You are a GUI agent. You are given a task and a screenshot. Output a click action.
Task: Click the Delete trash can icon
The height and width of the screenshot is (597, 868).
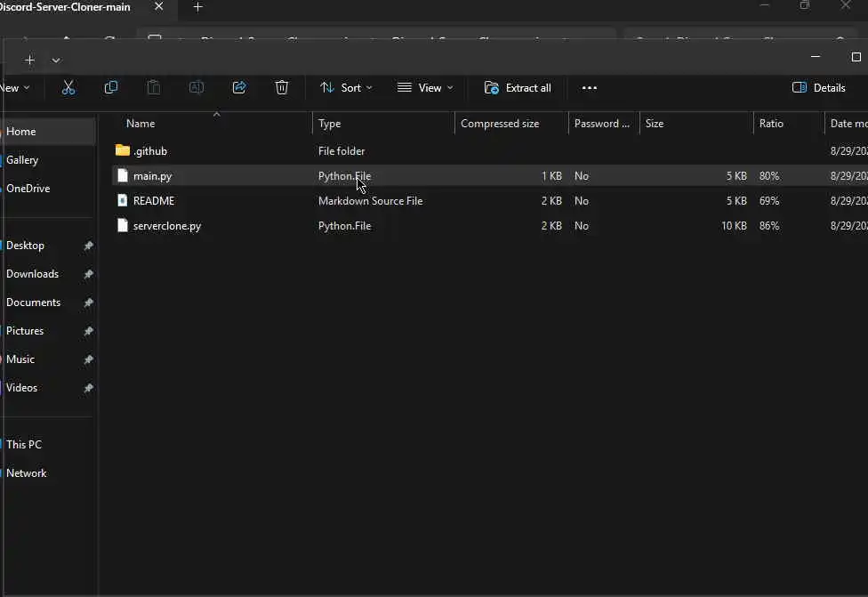click(282, 87)
